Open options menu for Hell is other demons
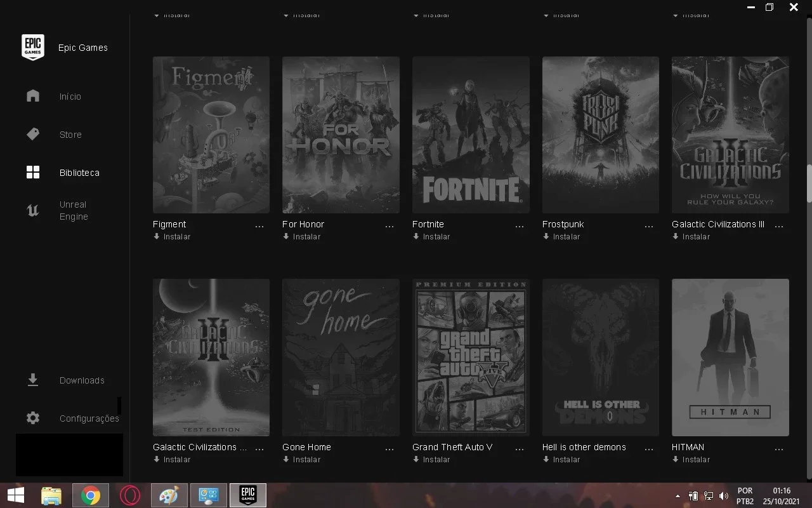812x508 pixels. click(649, 449)
